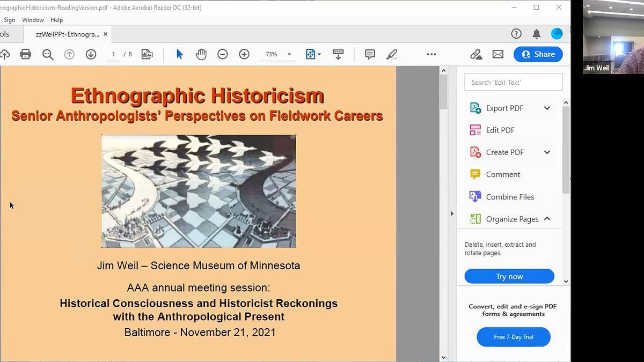Screen dimensions: 644x362
Task: Click 'Delete, insert, extract and rotate pages.' text
Action: [500, 249]
